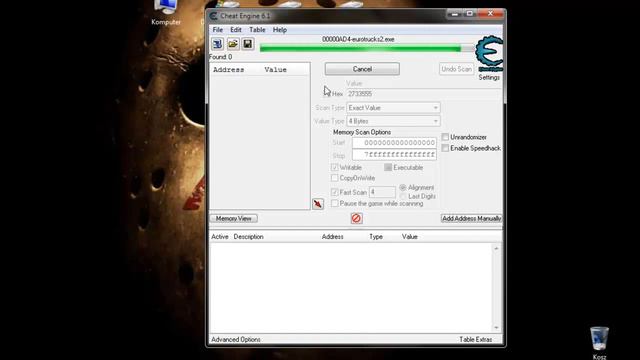
Task: Toggle the Hex checkbox
Action: [x=328, y=94]
